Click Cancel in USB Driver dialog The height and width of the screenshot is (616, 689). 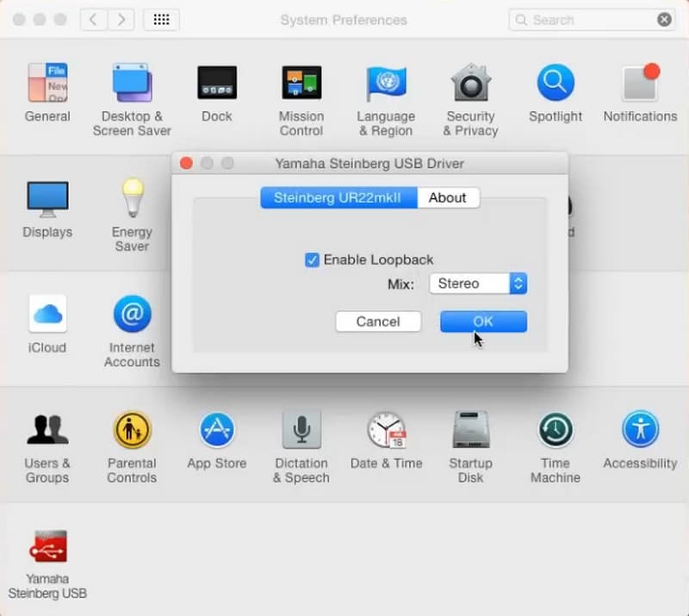point(378,321)
